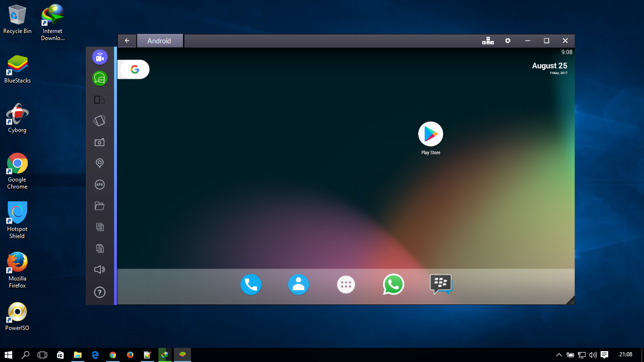
Task: Open the Windows volume control in system tray
Action: (593, 355)
